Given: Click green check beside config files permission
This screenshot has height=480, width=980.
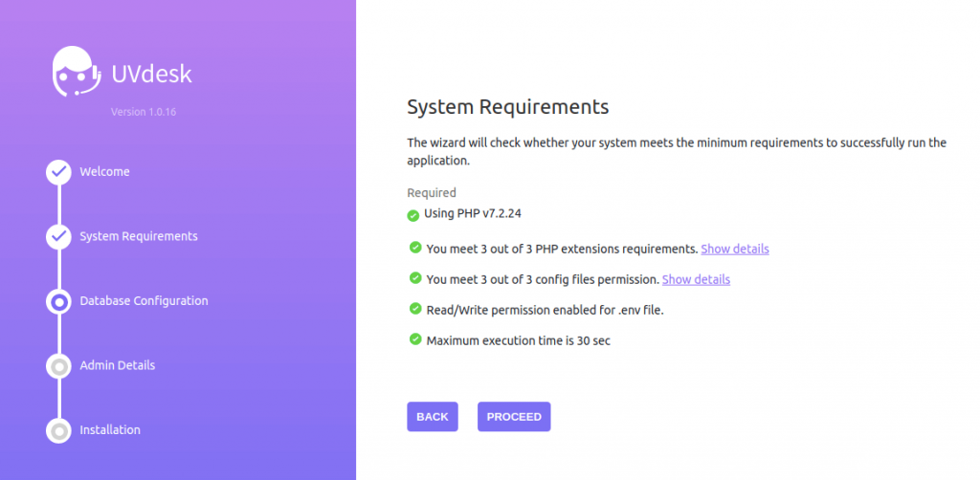Looking at the screenshot, I should tap(415, 277).
